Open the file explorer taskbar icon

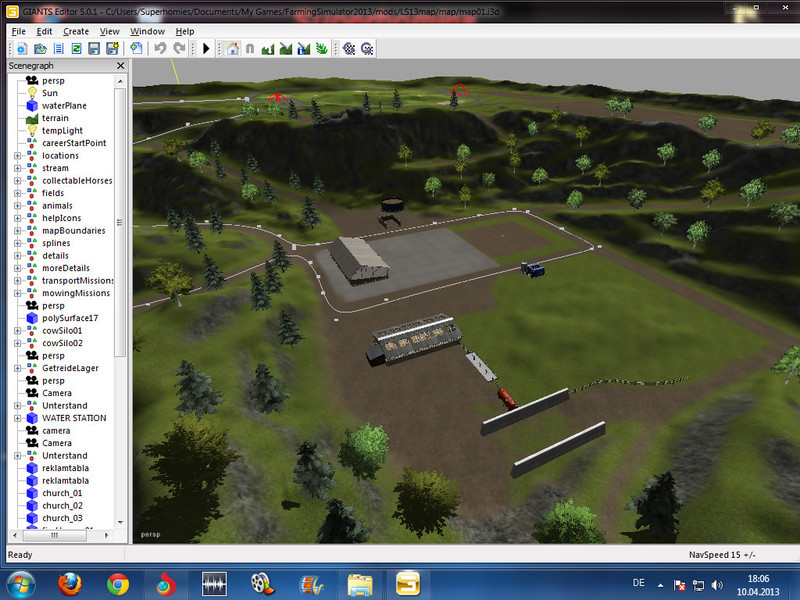(360, 585)
